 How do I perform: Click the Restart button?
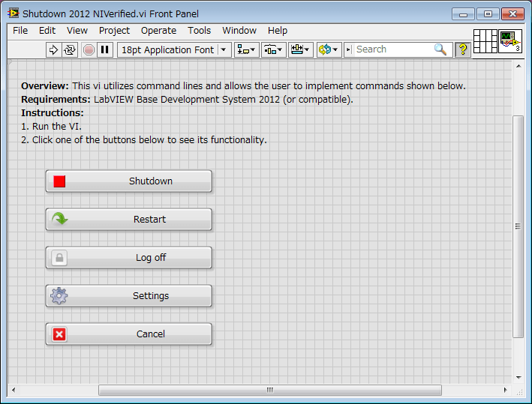128,220
